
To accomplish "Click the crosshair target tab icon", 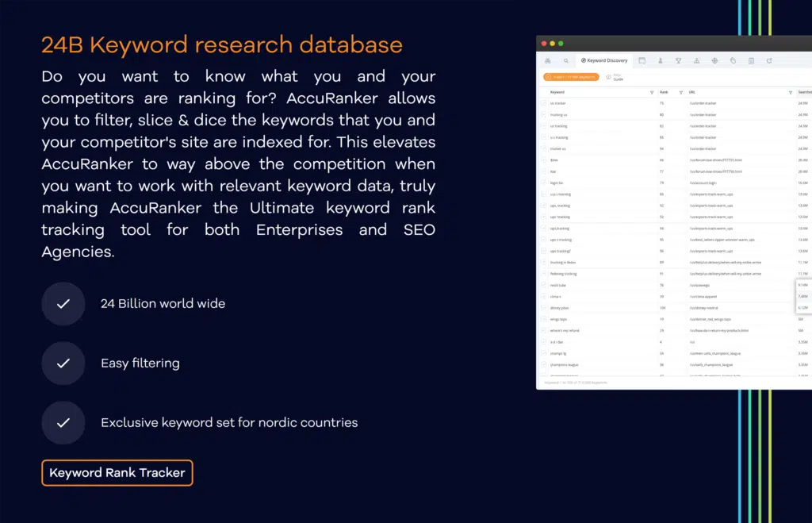I will 714,60.
